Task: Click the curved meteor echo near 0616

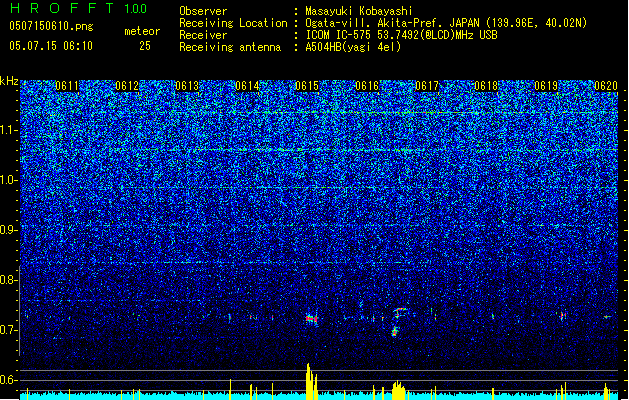Action: (398, 321)
